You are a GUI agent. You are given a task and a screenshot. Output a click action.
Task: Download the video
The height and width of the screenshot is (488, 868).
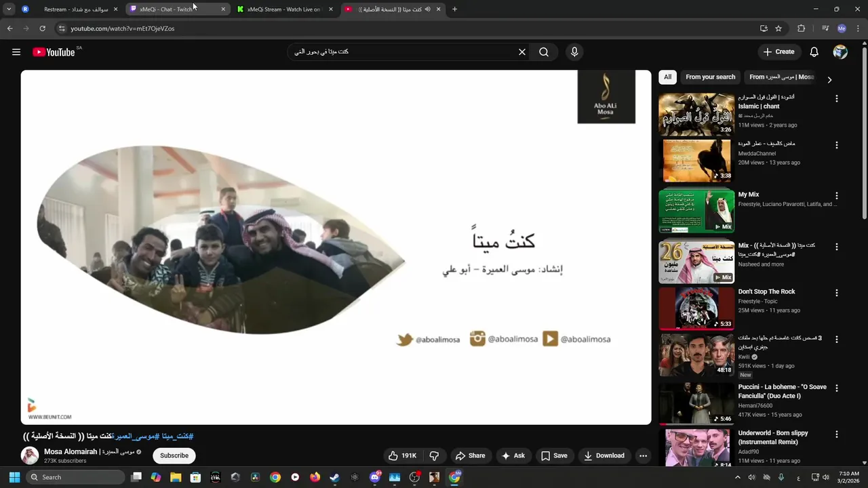point(604,455)
